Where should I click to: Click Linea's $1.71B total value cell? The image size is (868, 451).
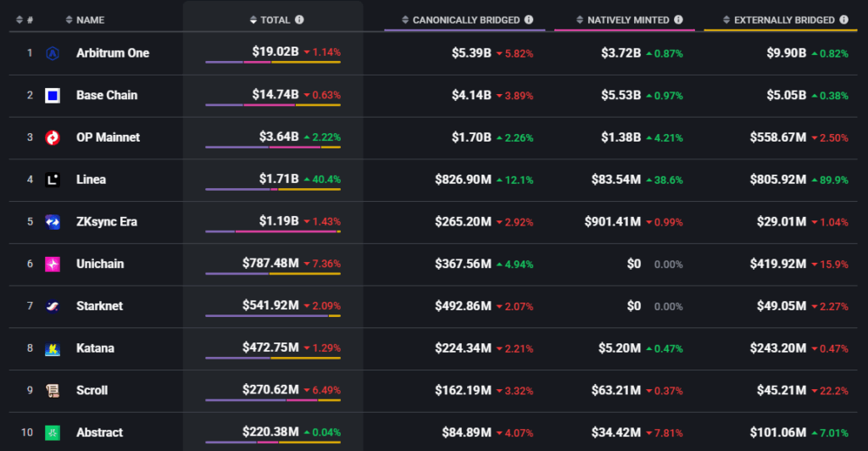click(279, 180)
